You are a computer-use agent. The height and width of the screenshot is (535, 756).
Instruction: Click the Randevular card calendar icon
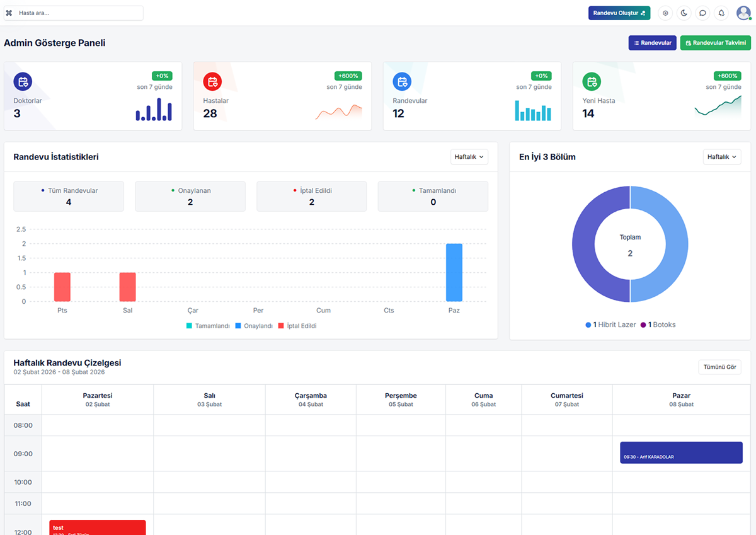point(402,81)
